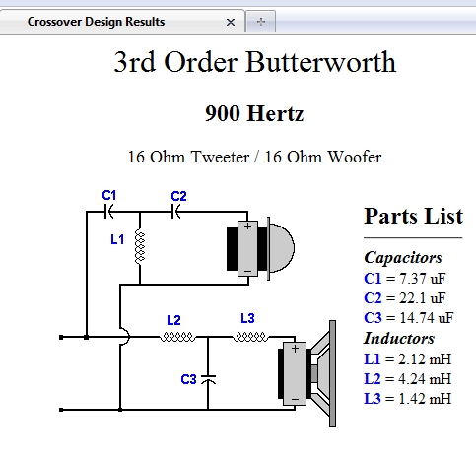Click the L2 inductor coil in schematic
This screenshot has width=476, height=453.
tap(177, 337)
